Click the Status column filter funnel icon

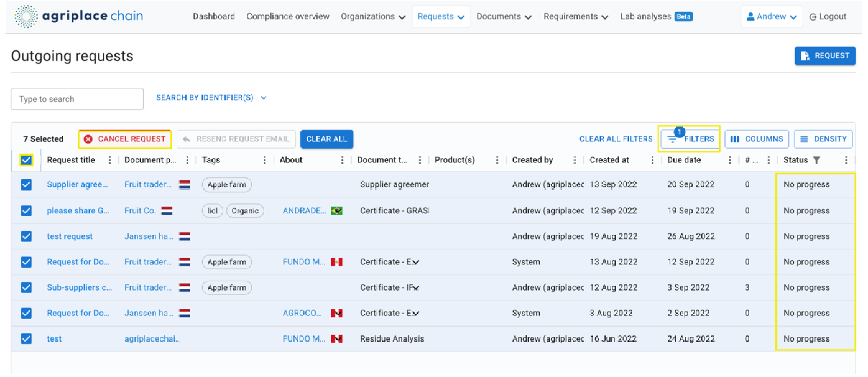coord(816,160)
